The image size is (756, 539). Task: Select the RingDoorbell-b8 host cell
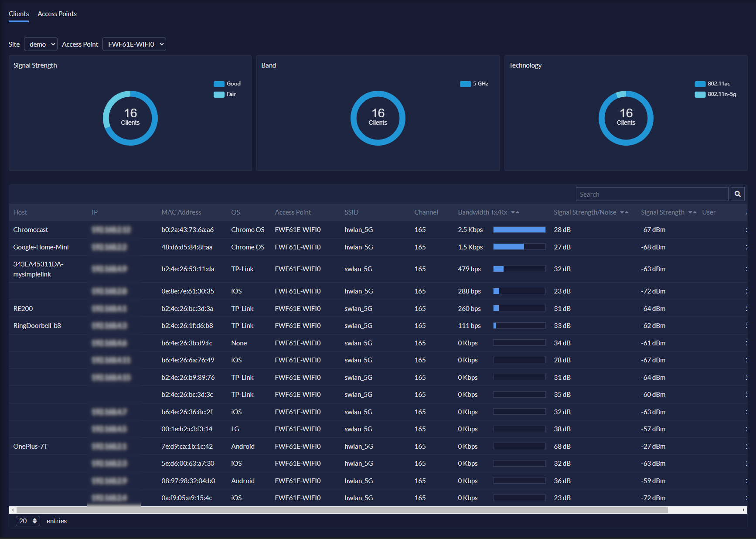point(37,326)
